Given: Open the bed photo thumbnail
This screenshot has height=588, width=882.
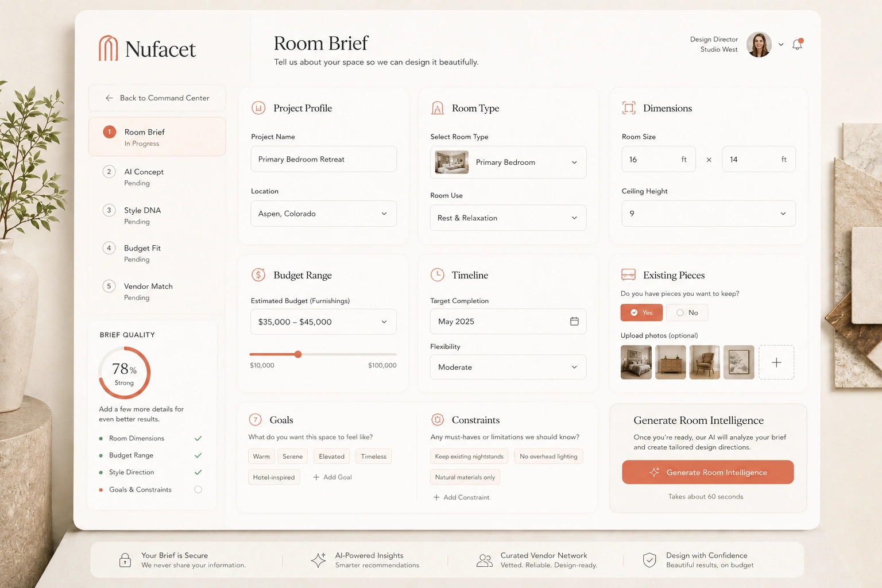Looking at the screenshot, I should pyautogui.click(x=636, y=362).
